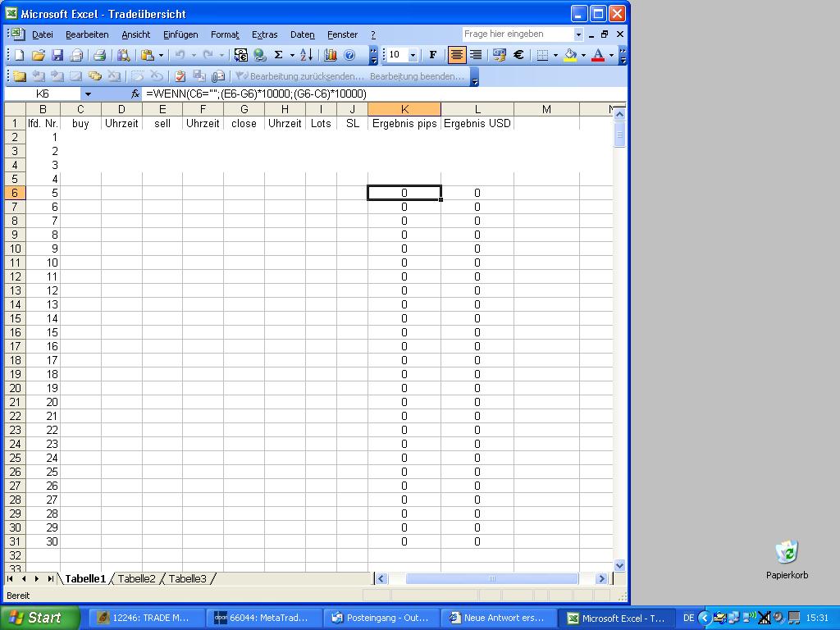Click the vertical scrollbar down arrow

click(619, 566)
